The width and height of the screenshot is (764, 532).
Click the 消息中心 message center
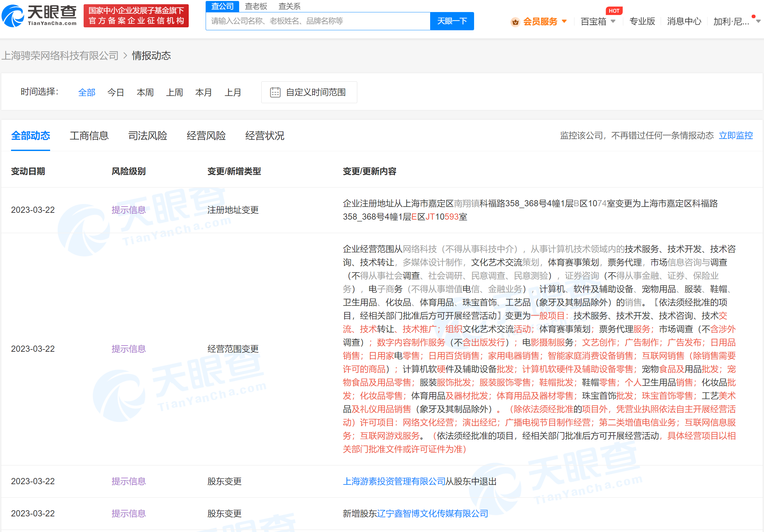click(x=684, y=21)
